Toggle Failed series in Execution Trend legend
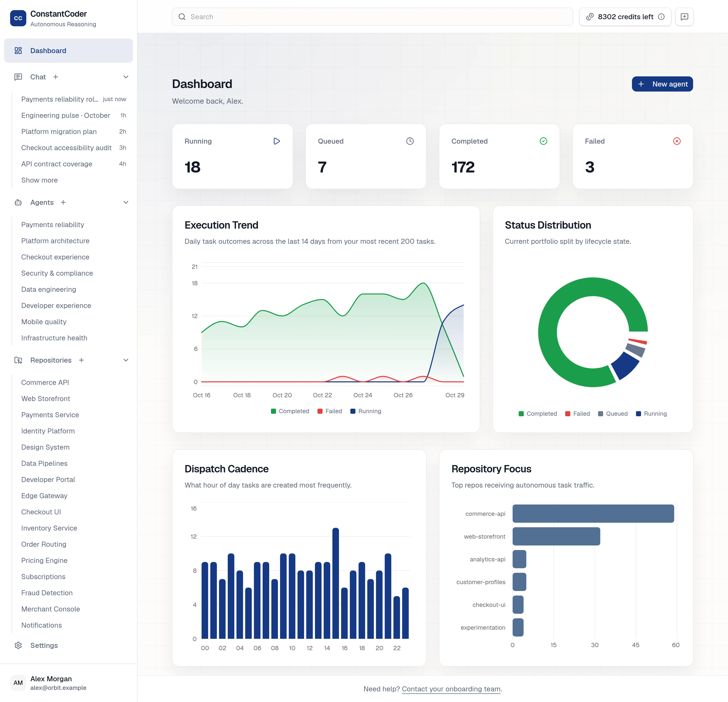The height and width of the screenshot is (702, 728). click(x=330, y=411)
